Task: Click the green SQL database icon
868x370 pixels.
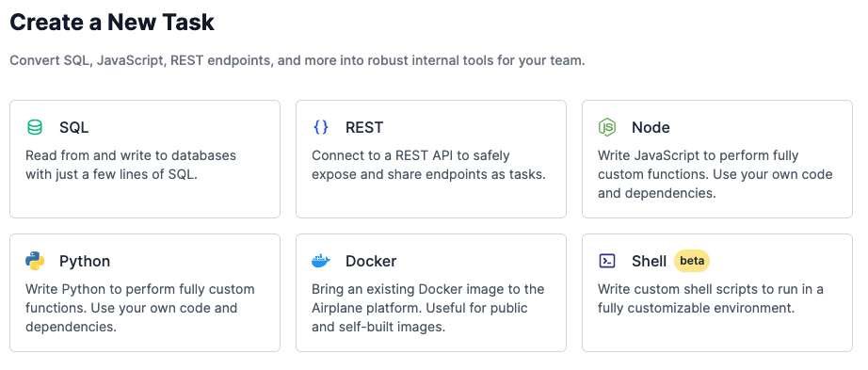Action: pyautogui.click(x=35, y=127)
